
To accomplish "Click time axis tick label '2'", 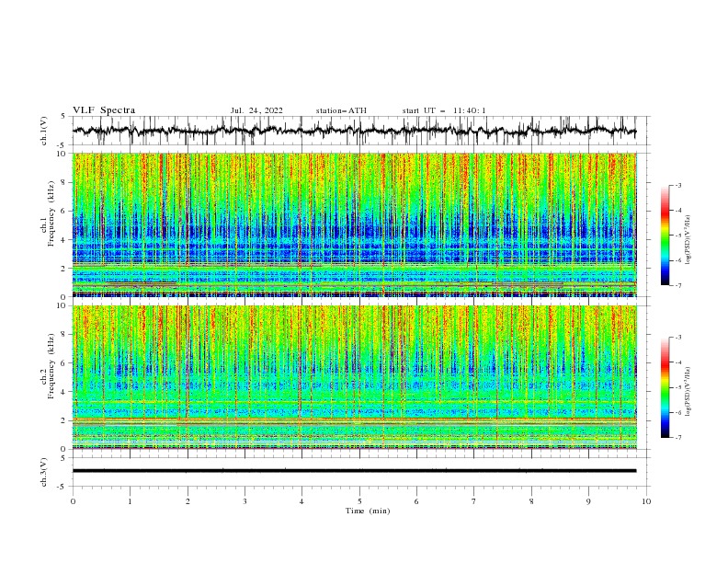I will 188,501.
